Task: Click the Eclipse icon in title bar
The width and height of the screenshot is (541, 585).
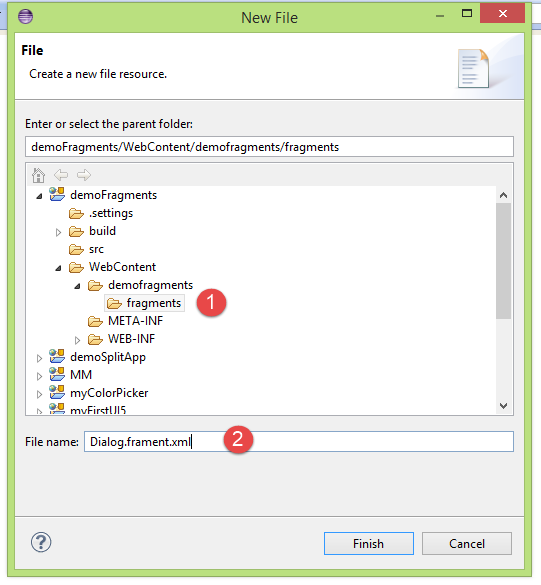Action: pos(25,16)
